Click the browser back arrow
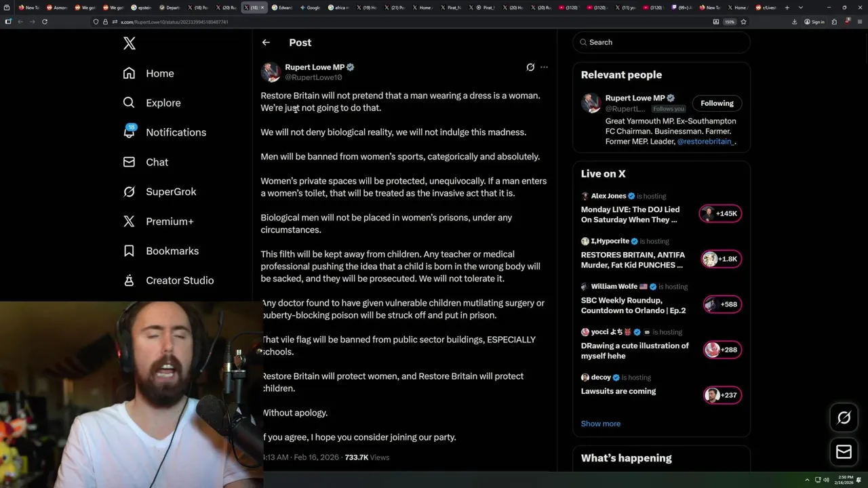Image resolution: width=868 pixels, height=488 pixels. [x=20, y=22]
